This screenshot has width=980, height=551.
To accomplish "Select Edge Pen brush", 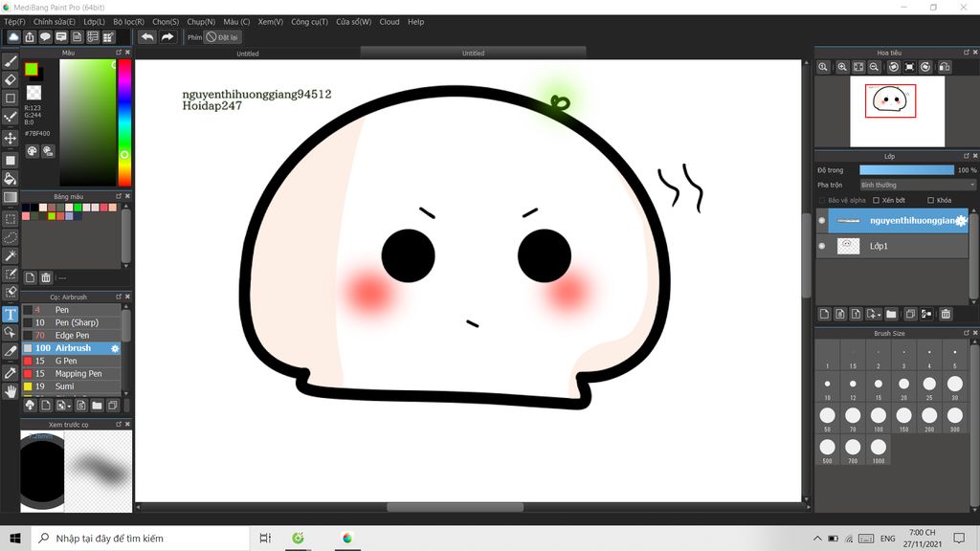I will (72, 336).
